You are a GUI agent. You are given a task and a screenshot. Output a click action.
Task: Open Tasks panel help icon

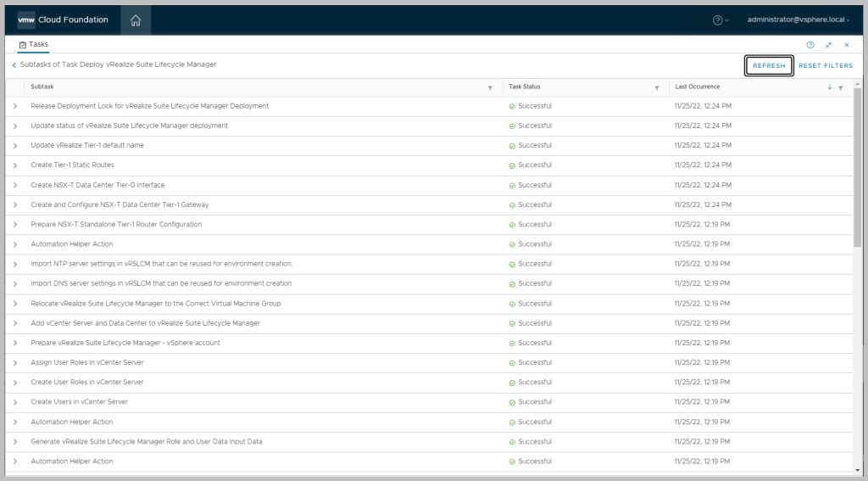point(810,45)
